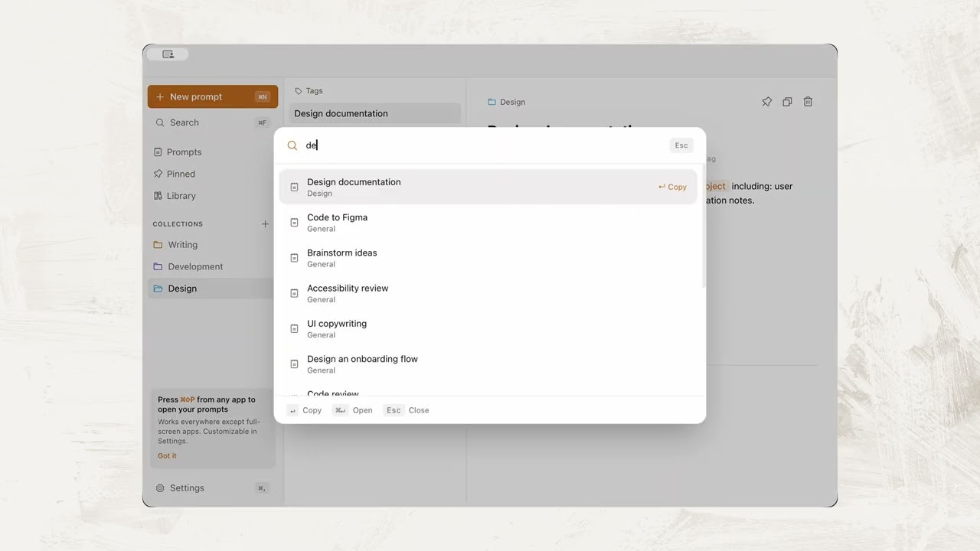Click the Search magnifier icon in sidebar
Image resolution: width=980 pixels, height=551 pixels.
160,122
